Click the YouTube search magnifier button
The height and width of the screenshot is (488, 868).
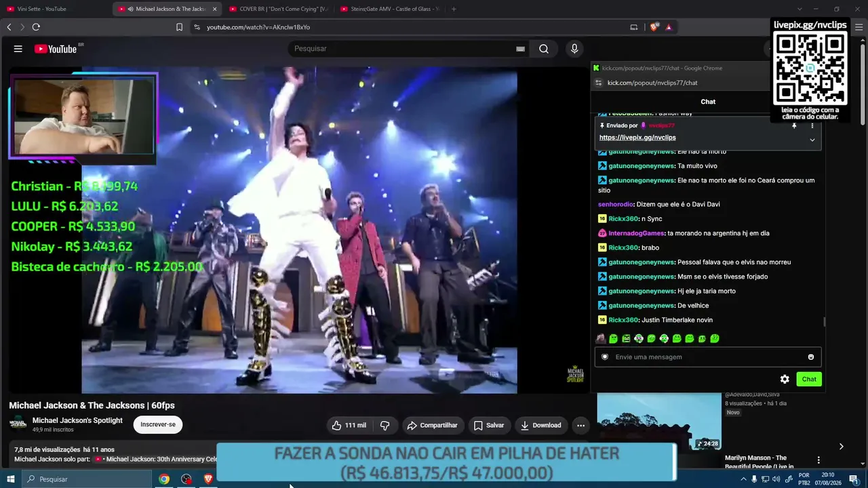click(x=544, y=49)
